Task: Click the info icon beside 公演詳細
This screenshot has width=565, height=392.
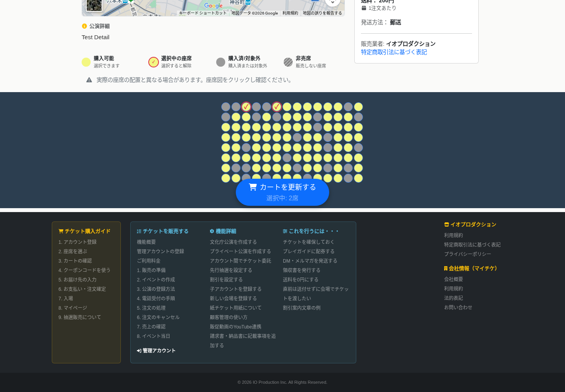Action: click(x=84, y=26)
